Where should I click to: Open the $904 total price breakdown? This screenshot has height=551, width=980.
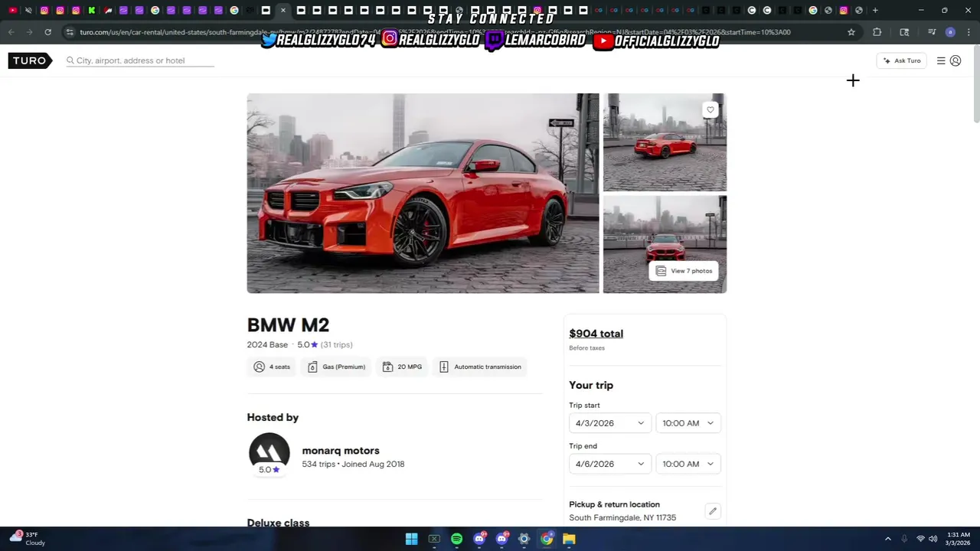coord(596,334)
